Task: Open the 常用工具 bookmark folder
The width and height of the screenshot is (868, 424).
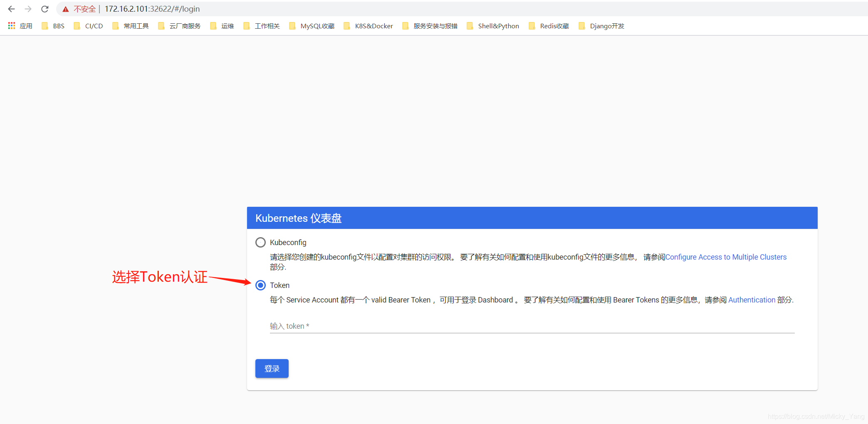Action: (x=131, y=26)
